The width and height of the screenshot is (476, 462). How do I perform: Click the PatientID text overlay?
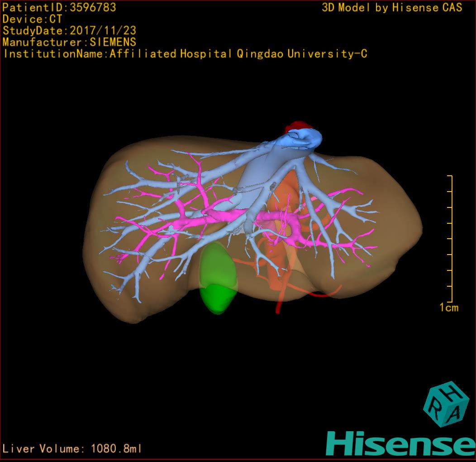tap(59, 7)
